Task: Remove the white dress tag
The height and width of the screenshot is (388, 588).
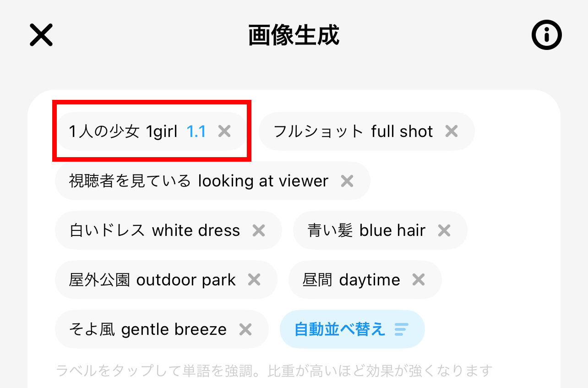Action: coord(259,230)
